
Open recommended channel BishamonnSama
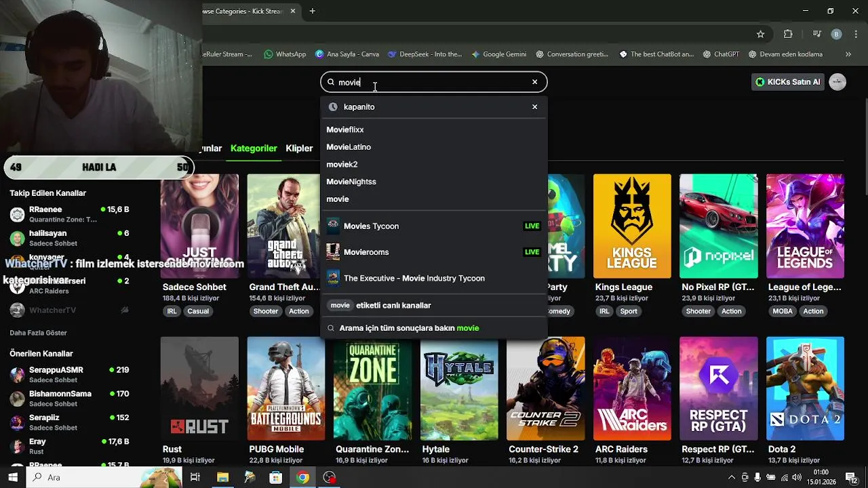coord(69,399)
